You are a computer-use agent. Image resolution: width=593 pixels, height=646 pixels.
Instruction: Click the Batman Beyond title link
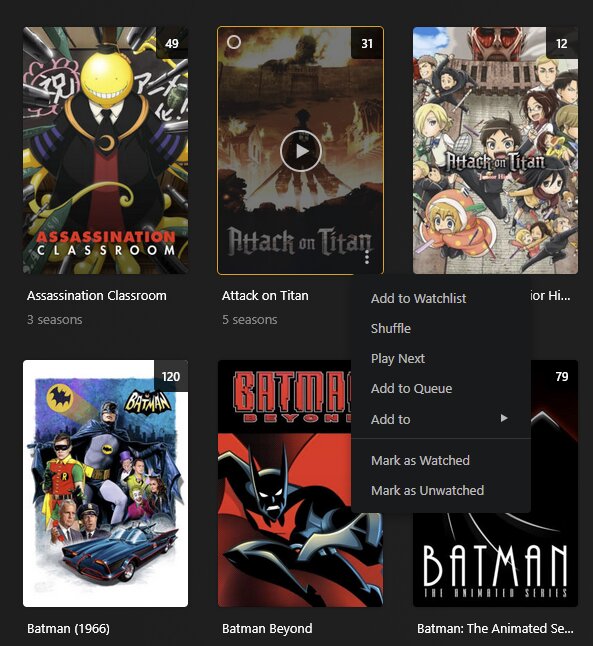(x=267, y=628)
